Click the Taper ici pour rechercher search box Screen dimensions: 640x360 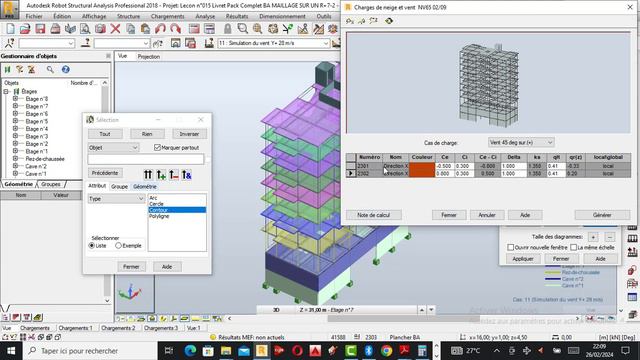click(x=90, y=351)
